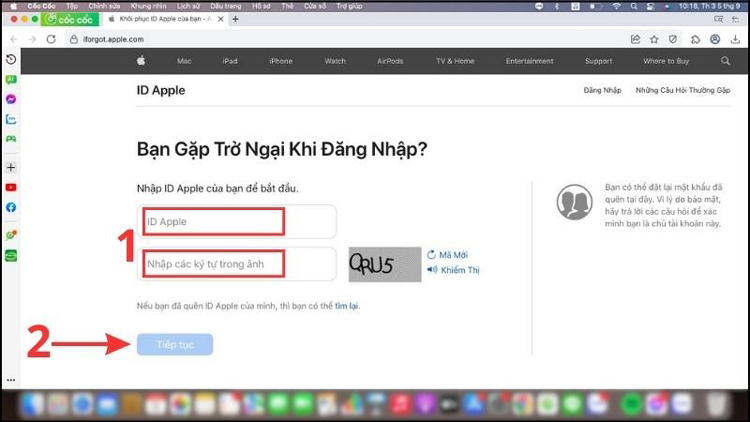Click the Apple logo in site navigation
750x422 pixels.
point(141,61)
